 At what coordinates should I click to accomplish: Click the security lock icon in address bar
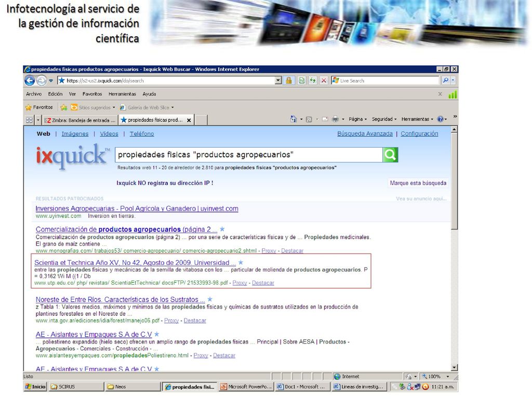289,81
